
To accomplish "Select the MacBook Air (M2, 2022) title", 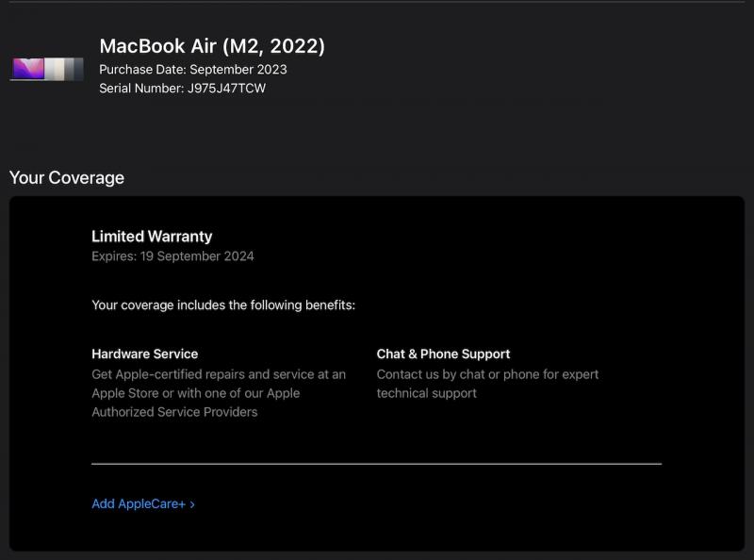I will pos(212,46).
